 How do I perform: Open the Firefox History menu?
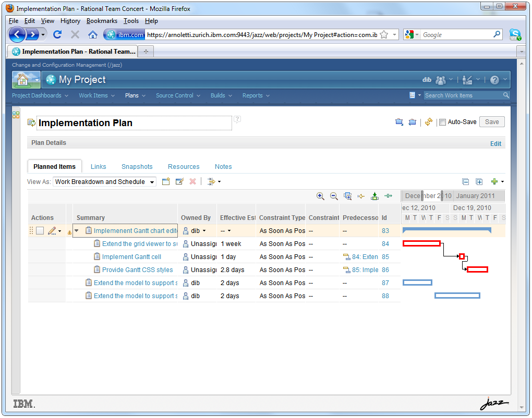click(x=70, y=21)
